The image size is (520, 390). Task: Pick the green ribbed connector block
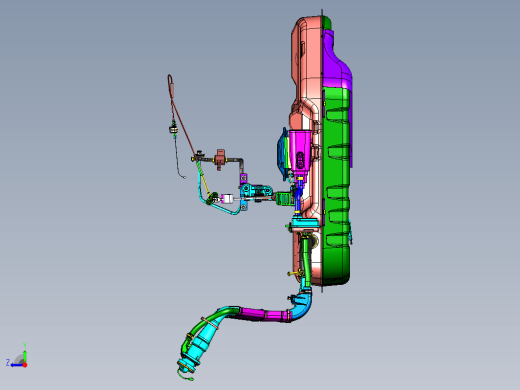pos(284,199)
